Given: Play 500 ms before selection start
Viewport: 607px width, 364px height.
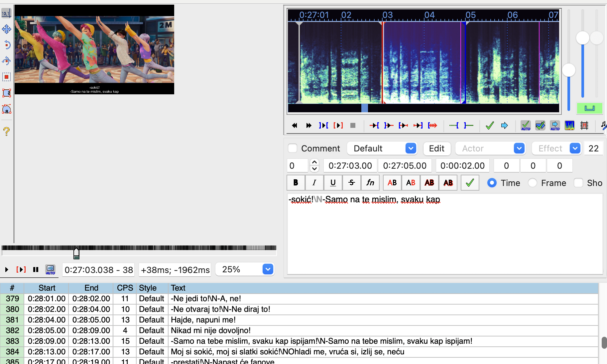Looking at the screenshot, I should click(374, 126).
